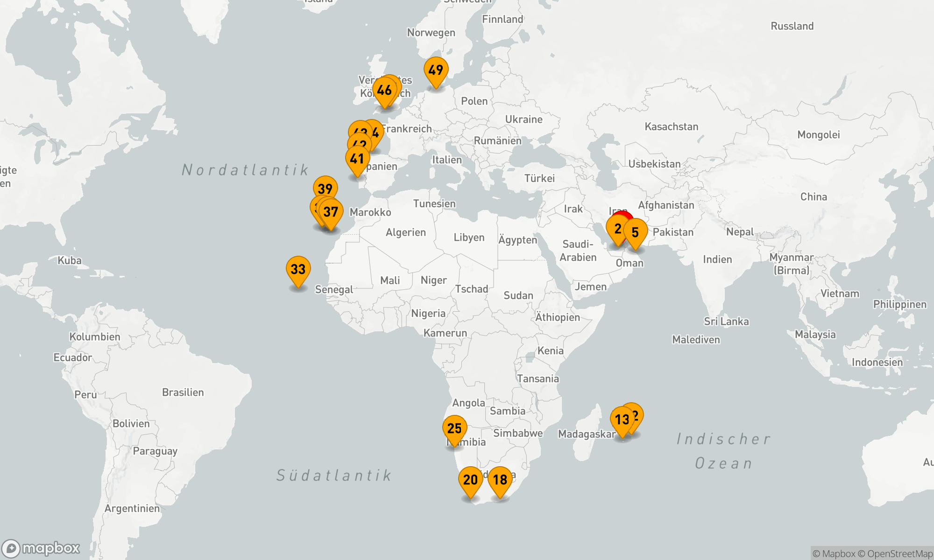
Task: Click the Brasilien country label
Action: [x=183, y=392]
